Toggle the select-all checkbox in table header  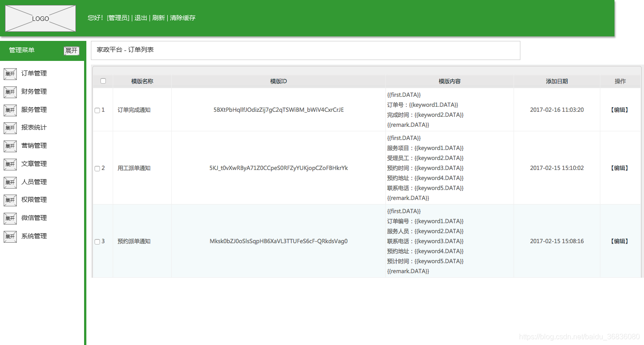tap(103, 81)
